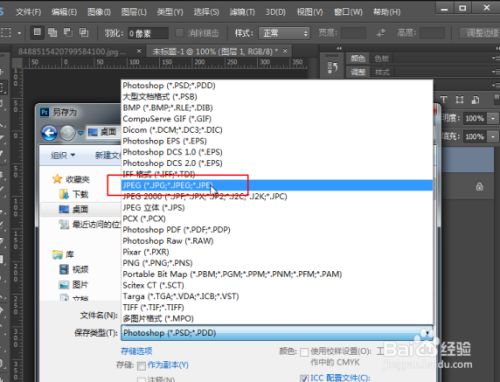
Task: Choose CompuServe GIF (*.GIF) format
Action: coord(277,119)
